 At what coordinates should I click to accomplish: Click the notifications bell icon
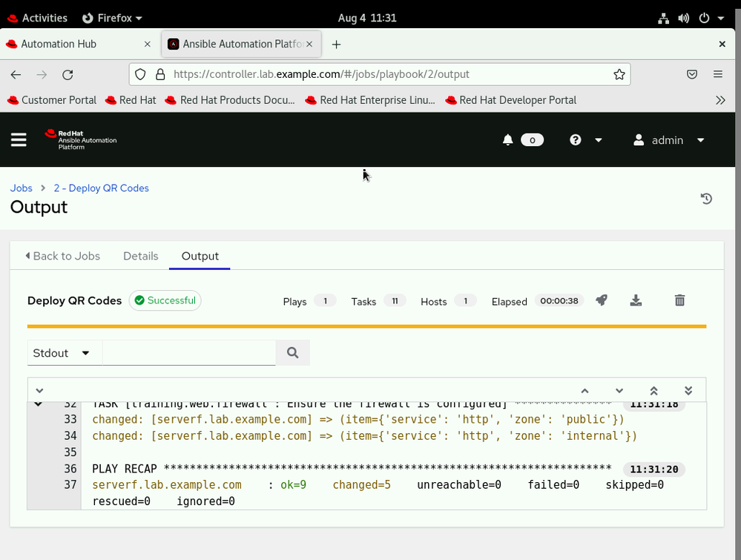508,140
